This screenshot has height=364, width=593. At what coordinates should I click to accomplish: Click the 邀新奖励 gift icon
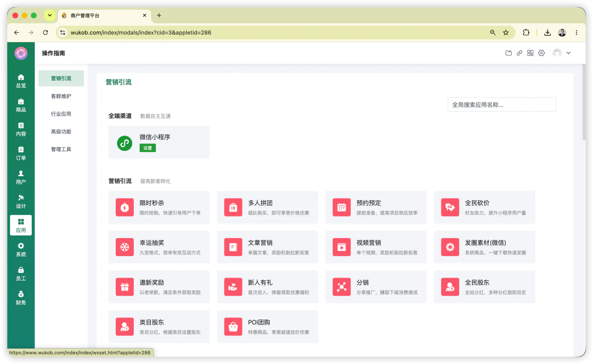pos(125,287)
